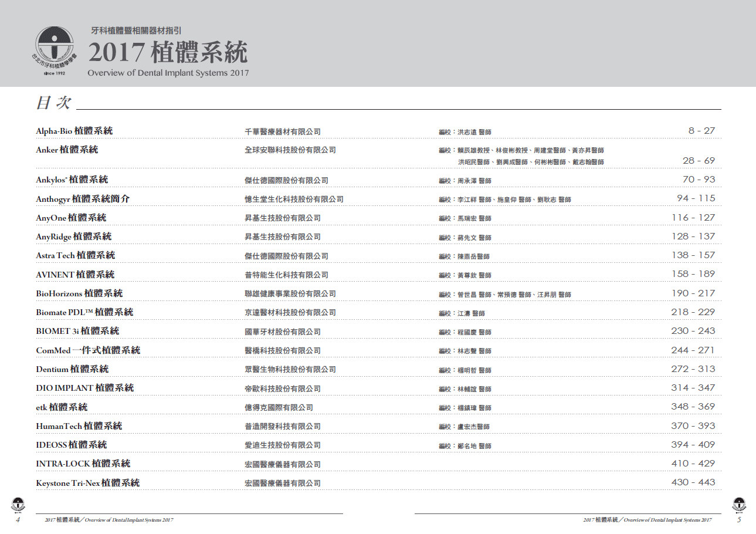Click the AVINENT 植體系統 entry
Viewport: 756px width, 534px height.
[x=75, y=275]
